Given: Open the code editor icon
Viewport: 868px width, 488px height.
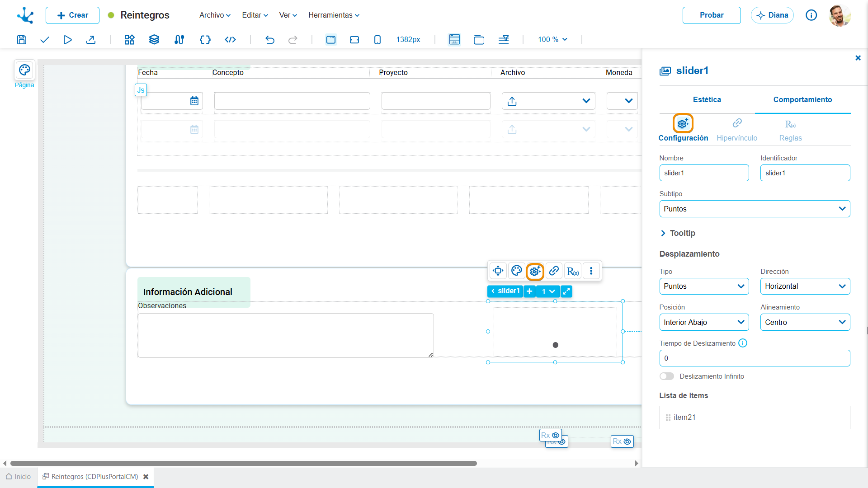Looking at the screenshot, I should point(230,40).
